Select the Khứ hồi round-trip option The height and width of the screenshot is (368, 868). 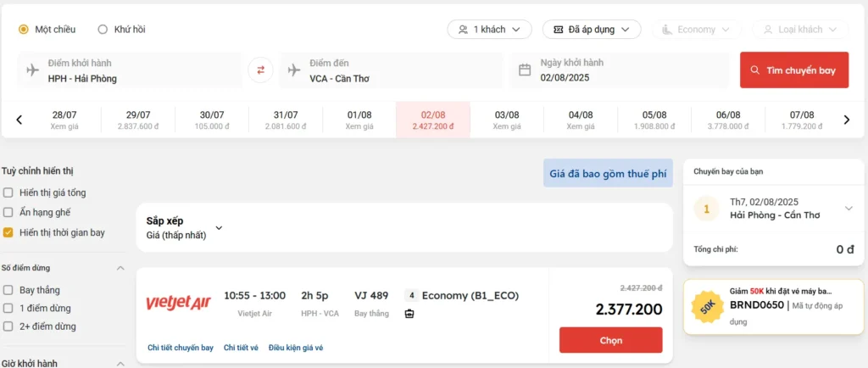(121, 30)
